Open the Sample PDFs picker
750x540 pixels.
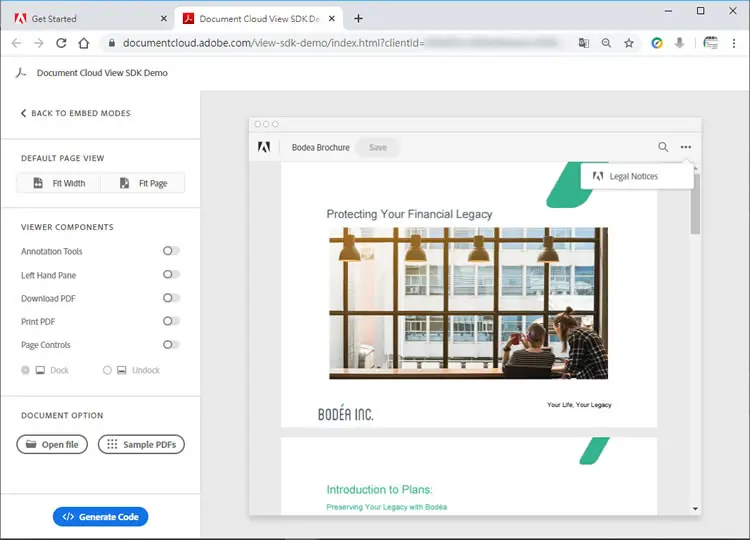click(141, 444)
